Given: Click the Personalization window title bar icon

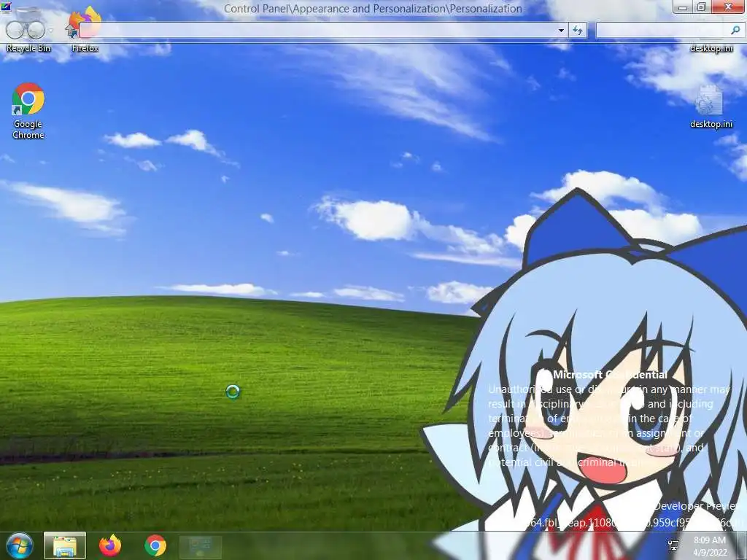Looking at the screenshot, I should (x=6, y=7).
